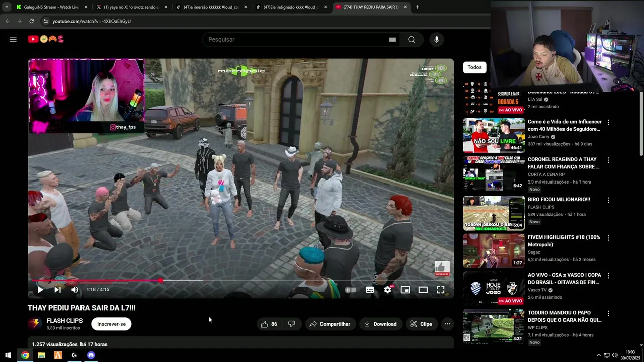Screen dimensions: 644x362
Task: Select the Todos filter chip
Action: click(x=474, y=67)
